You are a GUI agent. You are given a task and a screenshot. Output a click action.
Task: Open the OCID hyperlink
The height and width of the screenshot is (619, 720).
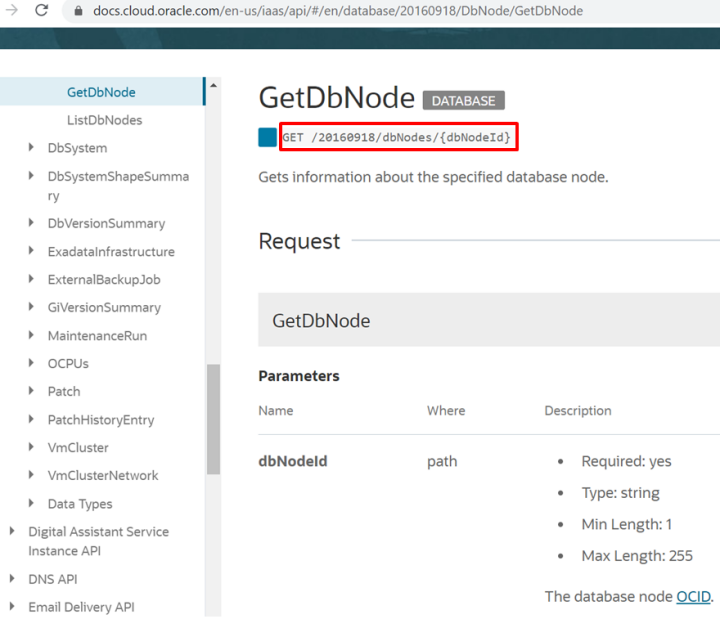coord(693,596)
